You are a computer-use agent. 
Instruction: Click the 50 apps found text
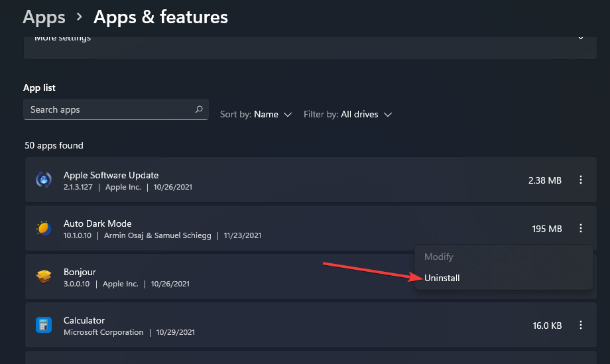[54, 145]
